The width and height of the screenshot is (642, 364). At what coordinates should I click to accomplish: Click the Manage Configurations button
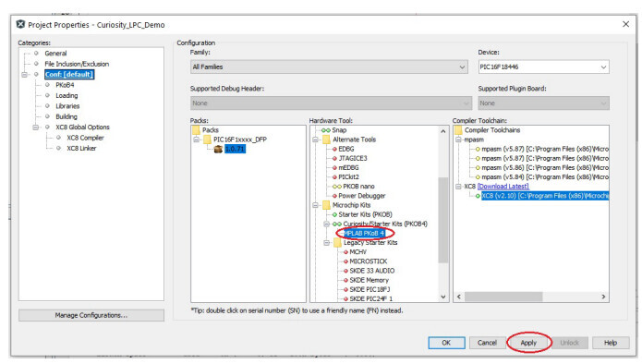point(91,315)
